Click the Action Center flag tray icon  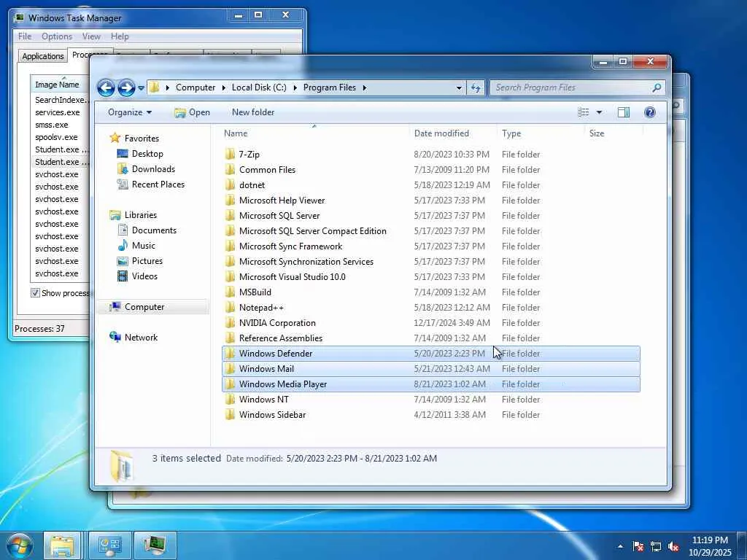[x=638, y=546]
